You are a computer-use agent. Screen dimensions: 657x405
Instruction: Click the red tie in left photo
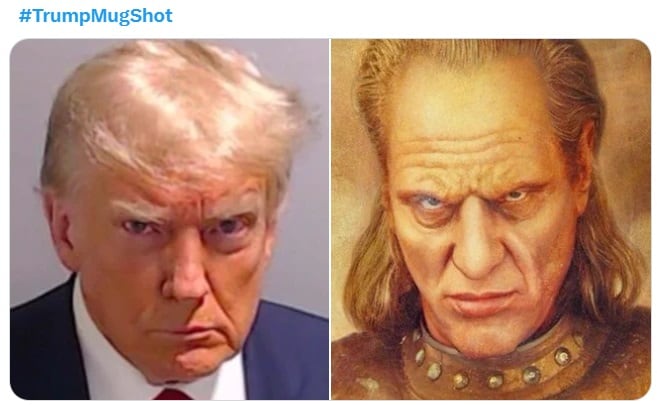coord(173,395)
